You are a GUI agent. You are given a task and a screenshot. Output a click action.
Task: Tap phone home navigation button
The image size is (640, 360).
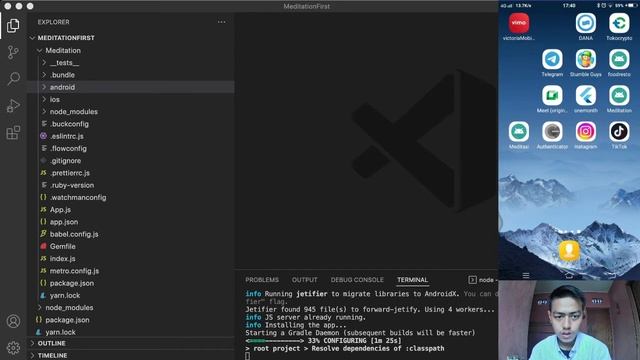569,276
